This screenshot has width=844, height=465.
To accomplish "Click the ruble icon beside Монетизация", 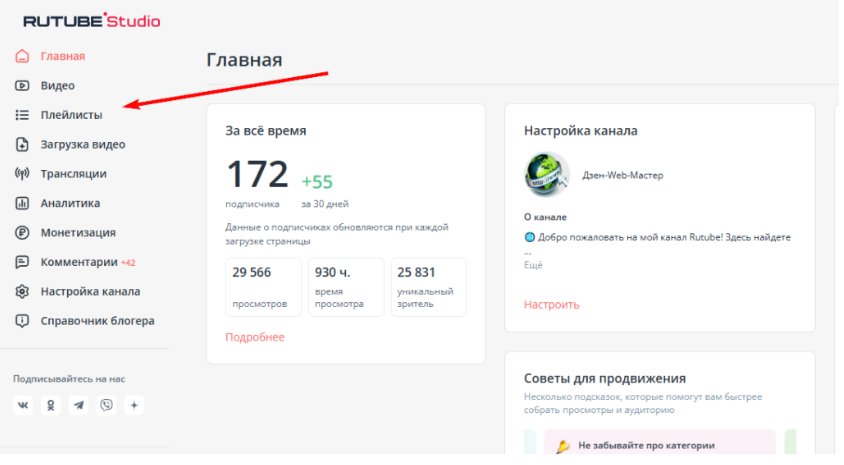I will click(x=22, y=232).
